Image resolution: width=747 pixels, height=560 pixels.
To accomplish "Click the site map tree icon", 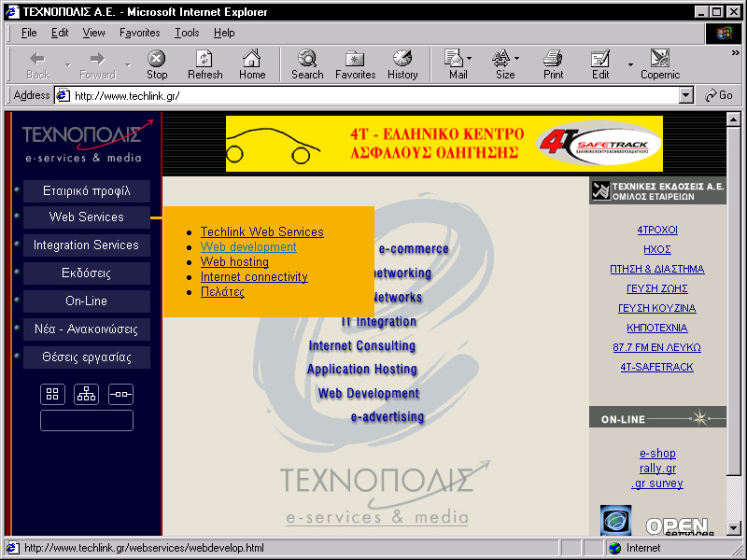I will (x=86, y=394).
